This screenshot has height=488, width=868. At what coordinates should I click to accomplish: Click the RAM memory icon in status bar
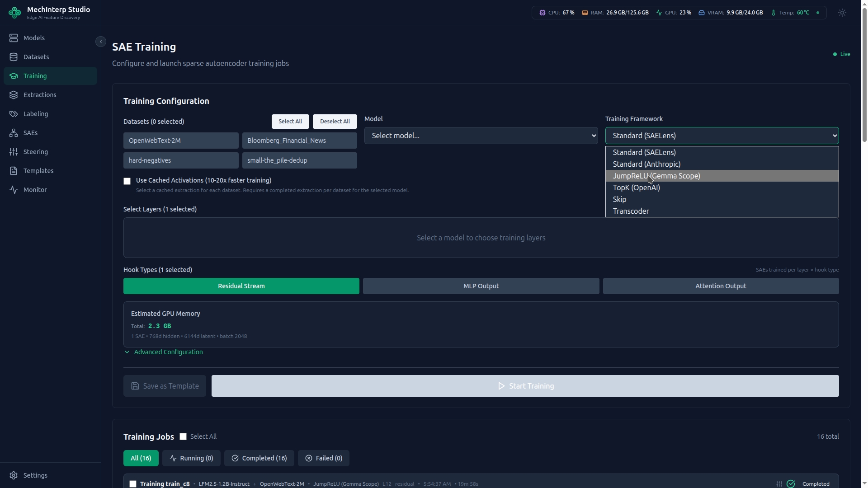tap(585, 13)
